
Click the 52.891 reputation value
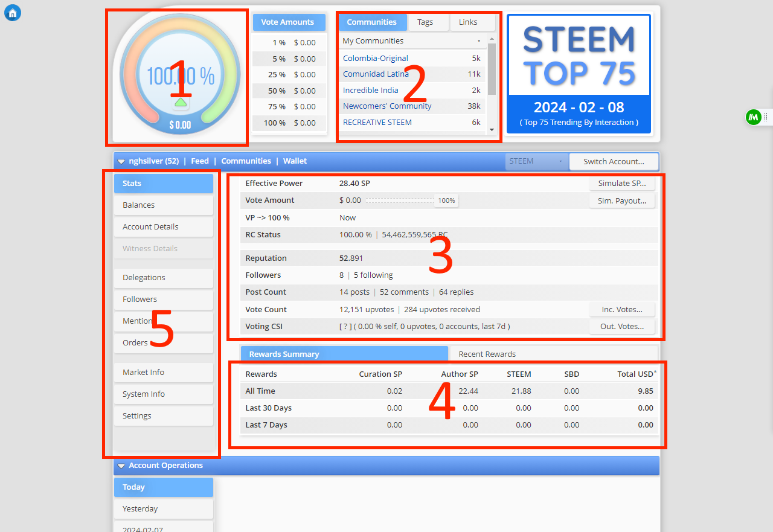coord(351,258)
